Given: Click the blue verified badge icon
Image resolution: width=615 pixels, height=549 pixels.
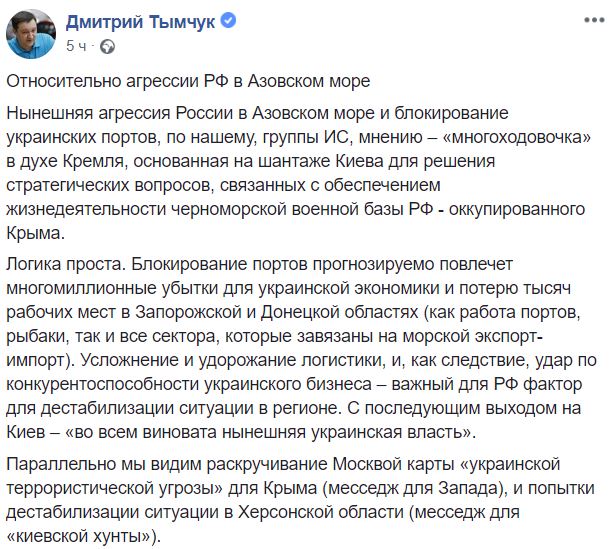Looking at the screenshot, I should coord(228,20).
